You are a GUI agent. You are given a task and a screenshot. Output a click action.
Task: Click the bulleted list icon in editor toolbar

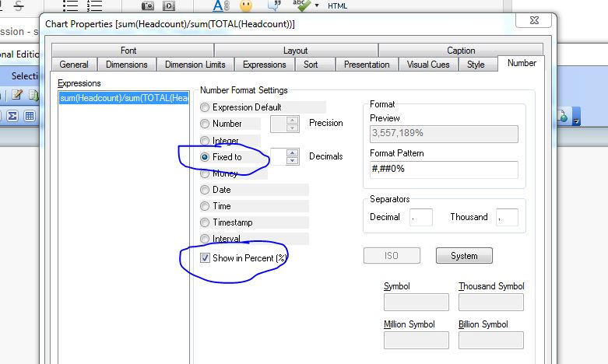71,5
